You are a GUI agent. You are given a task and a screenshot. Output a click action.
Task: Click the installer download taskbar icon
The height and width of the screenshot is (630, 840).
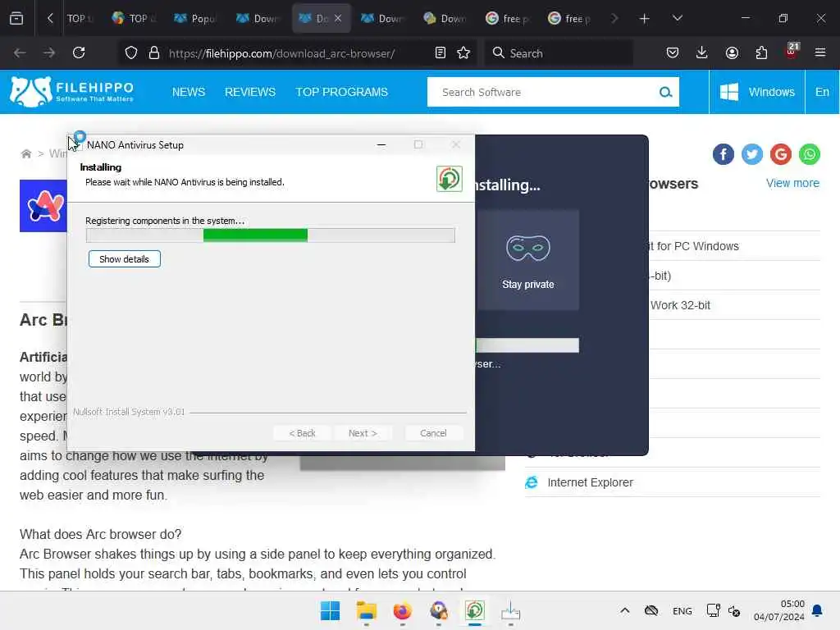[x=510, y=611]
